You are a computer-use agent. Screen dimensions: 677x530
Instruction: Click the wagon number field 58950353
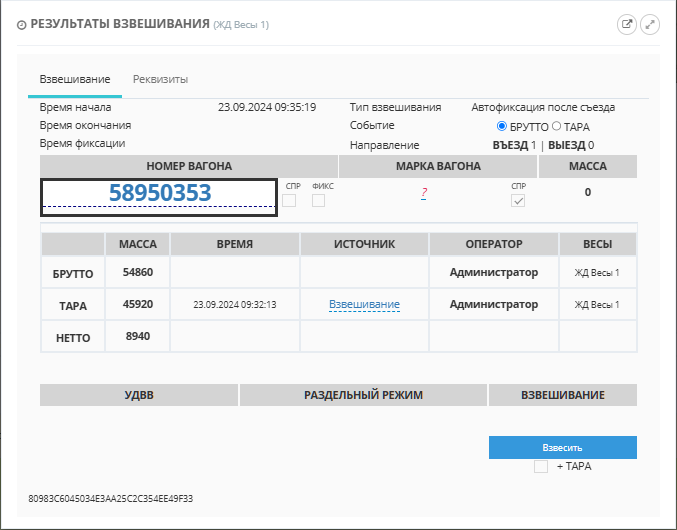159,194
